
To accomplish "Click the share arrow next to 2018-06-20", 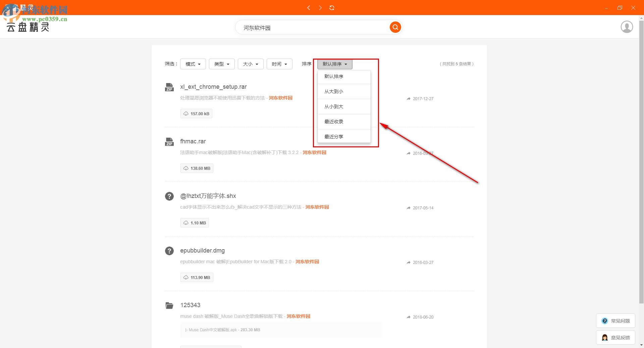I will point(408,317).
